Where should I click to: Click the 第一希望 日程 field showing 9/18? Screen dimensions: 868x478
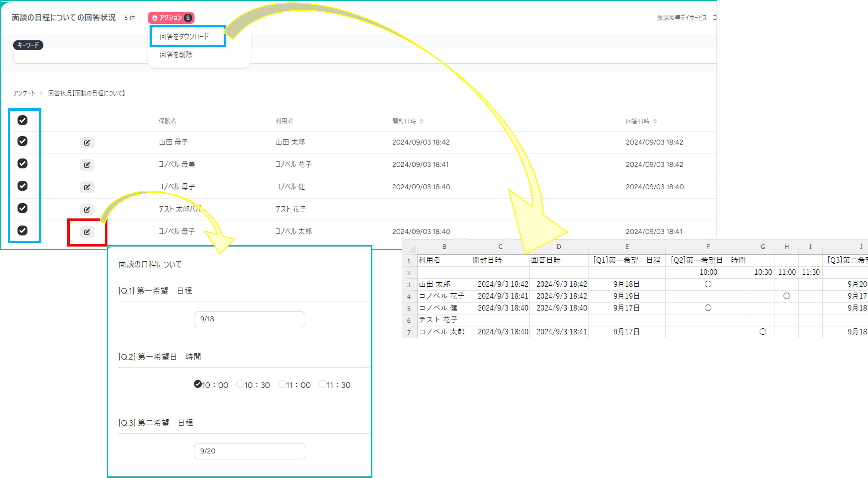tap(249, 319)
